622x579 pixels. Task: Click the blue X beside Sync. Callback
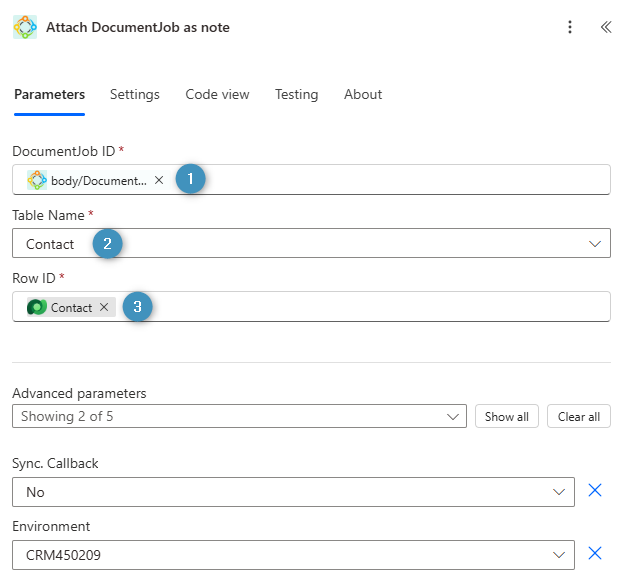pyautogui.click(x=595, y=490)
